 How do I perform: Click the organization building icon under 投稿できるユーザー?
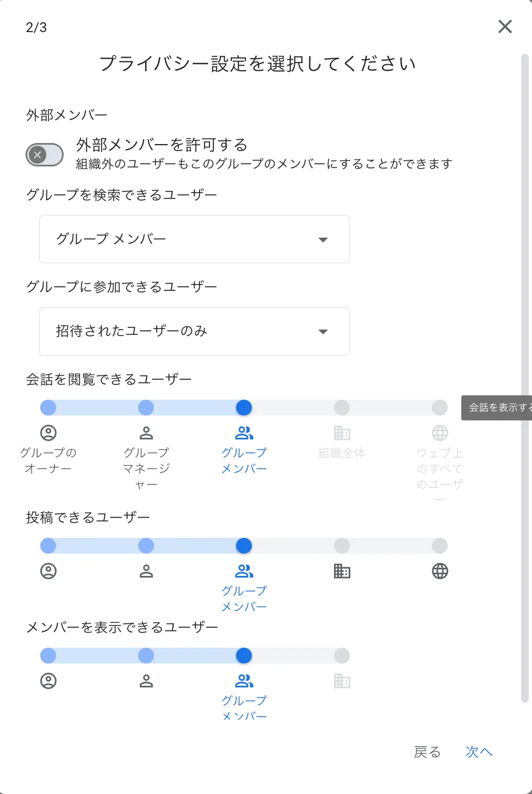[342, 571]
